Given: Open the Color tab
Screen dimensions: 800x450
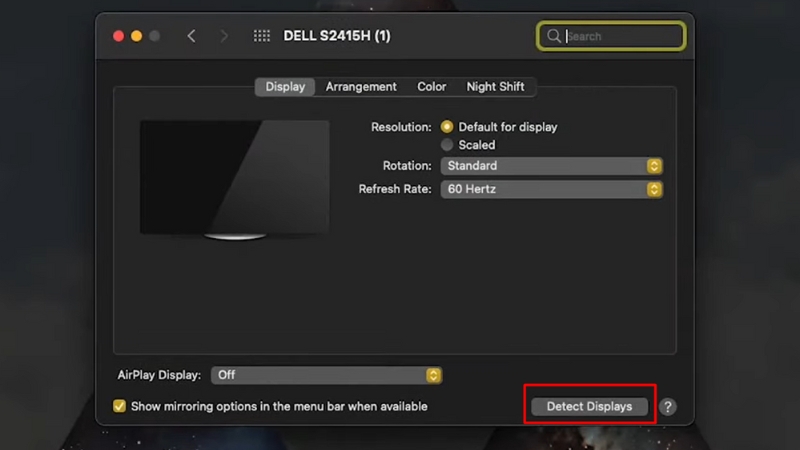Looking at the screenshot, I should [432, 87].
